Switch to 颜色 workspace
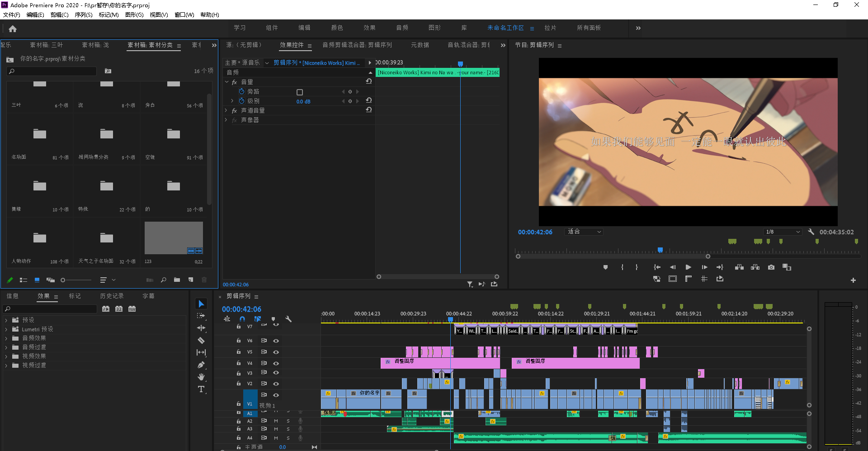Image resolution: width=868 pixels, height=451 pixels. point(337,28)
